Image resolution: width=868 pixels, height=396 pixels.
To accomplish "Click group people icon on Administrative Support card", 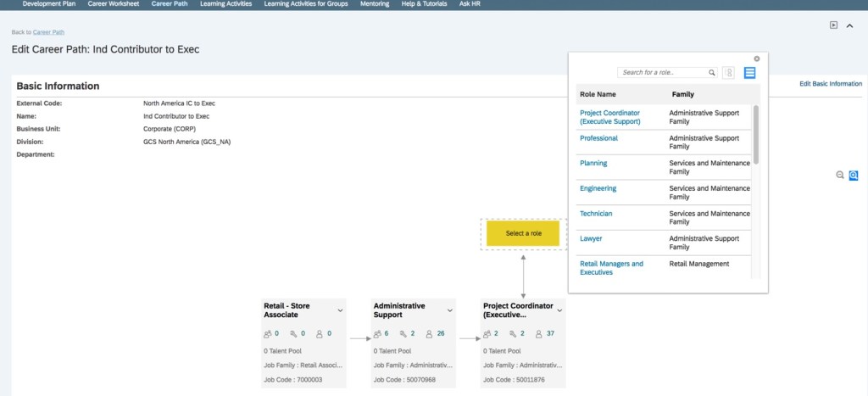I will [378, 334].
